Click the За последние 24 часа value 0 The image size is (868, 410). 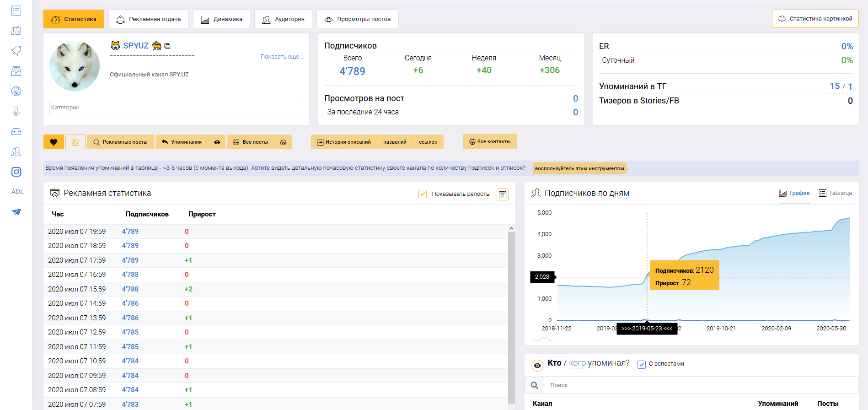click(575, 112)
